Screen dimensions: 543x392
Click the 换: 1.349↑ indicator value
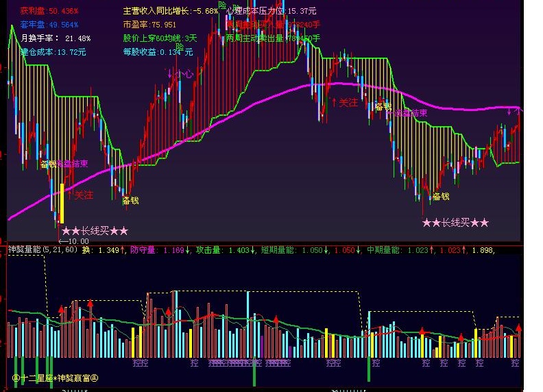tap(104, 249)
